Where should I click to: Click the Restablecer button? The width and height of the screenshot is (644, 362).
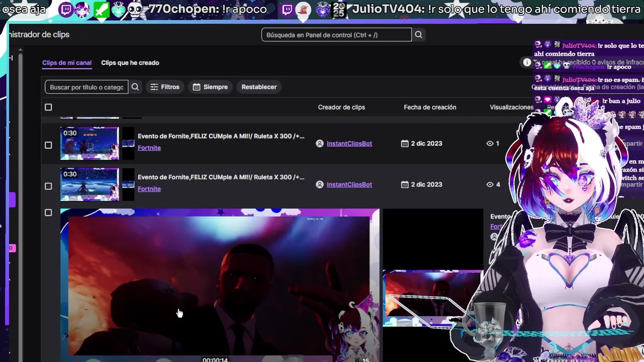[259, 87]
